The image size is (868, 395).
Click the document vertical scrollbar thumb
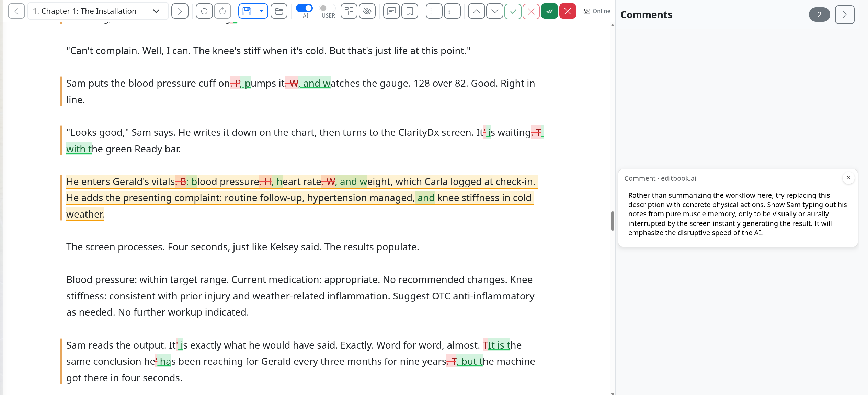(x=613, y=221)
